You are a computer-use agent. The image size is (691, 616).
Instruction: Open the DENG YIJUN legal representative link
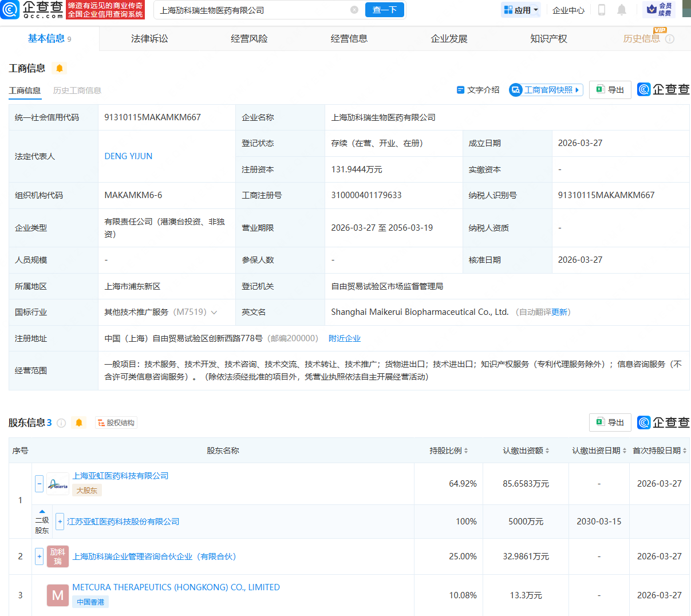click(x=128, y=156)
